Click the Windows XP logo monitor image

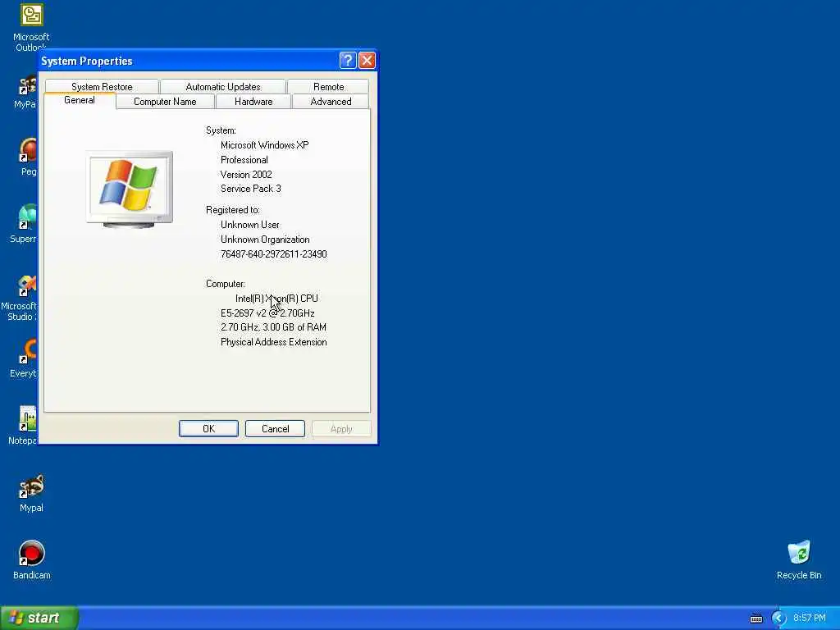pos(130,189)
